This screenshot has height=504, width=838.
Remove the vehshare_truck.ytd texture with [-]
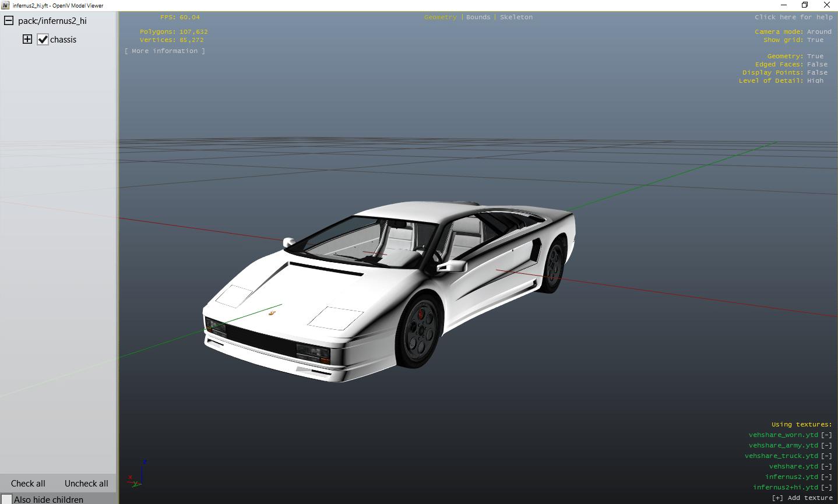(826, 456)
